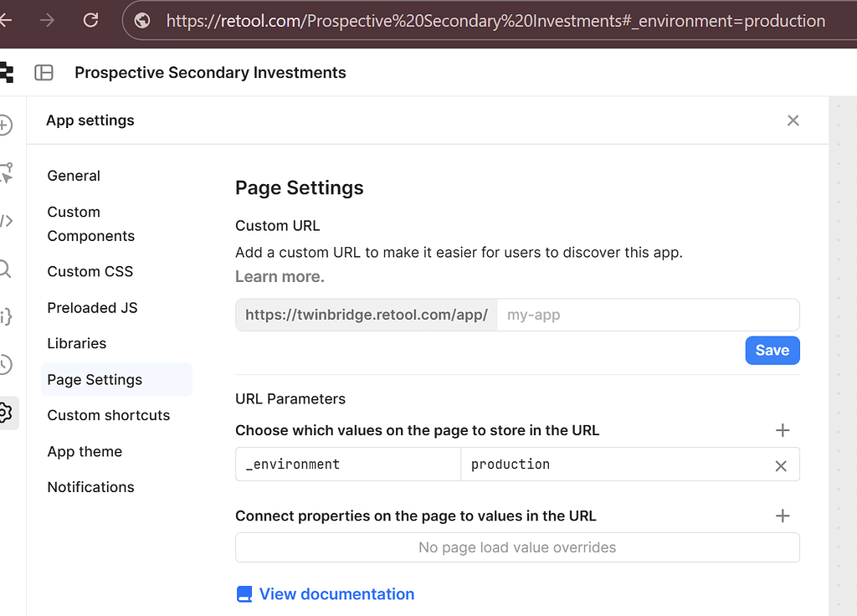
Task: Open the history clock sidebar icon
Action: [x=6, y=365]
